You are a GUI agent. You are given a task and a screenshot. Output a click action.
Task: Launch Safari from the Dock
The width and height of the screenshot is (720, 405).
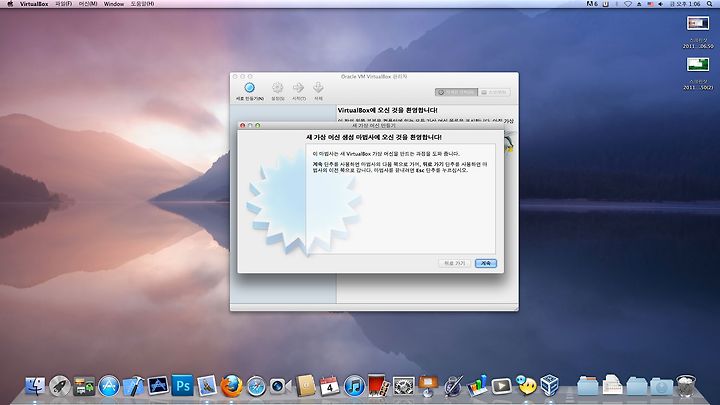pyautogui.click(x=256, y=387)
